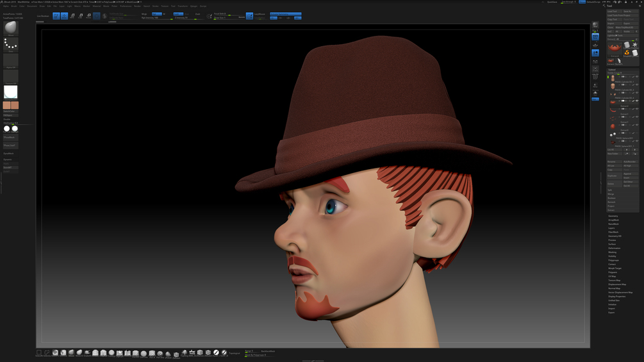
Task: Hide the PM3D_Cylinder3D_1 subtool eye
Action: click(637, 76)
